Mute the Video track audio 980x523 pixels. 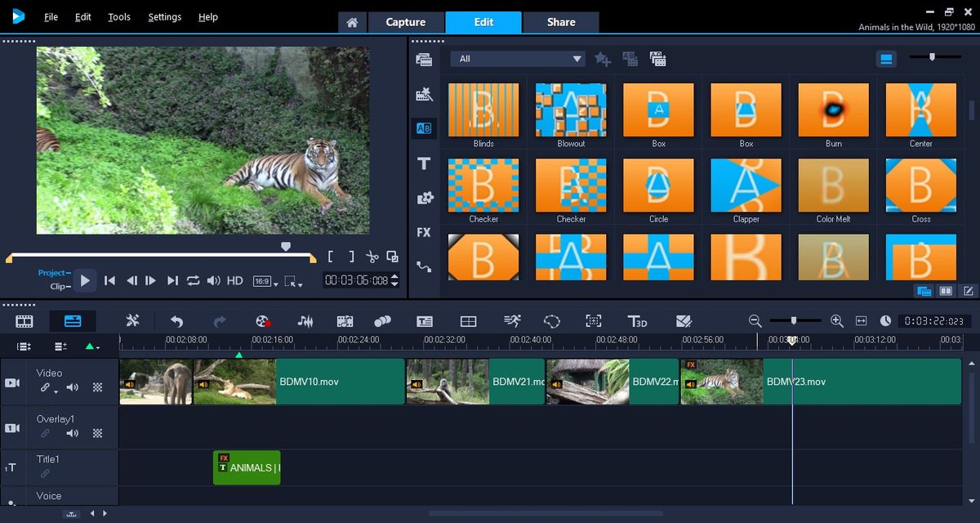72,387
